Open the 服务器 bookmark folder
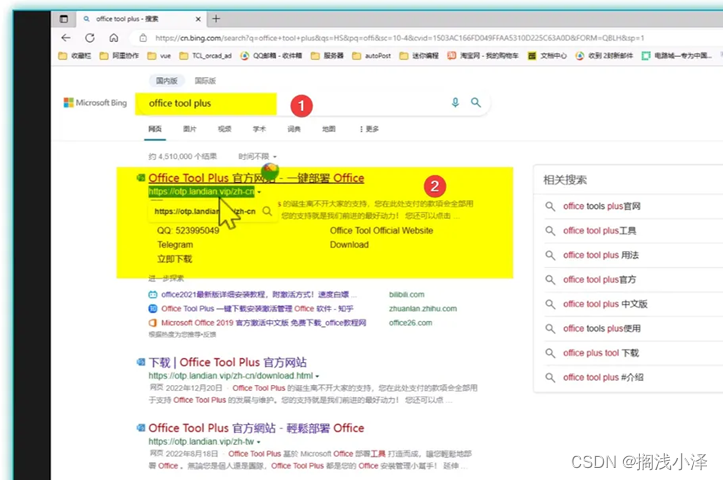The image size is (723, 480). 327,56
